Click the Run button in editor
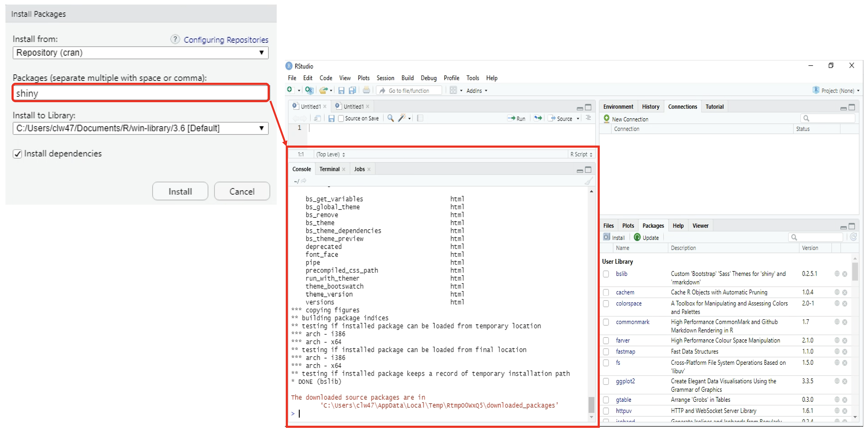This screenshot has width=868, height=433. tap(516, 118)
